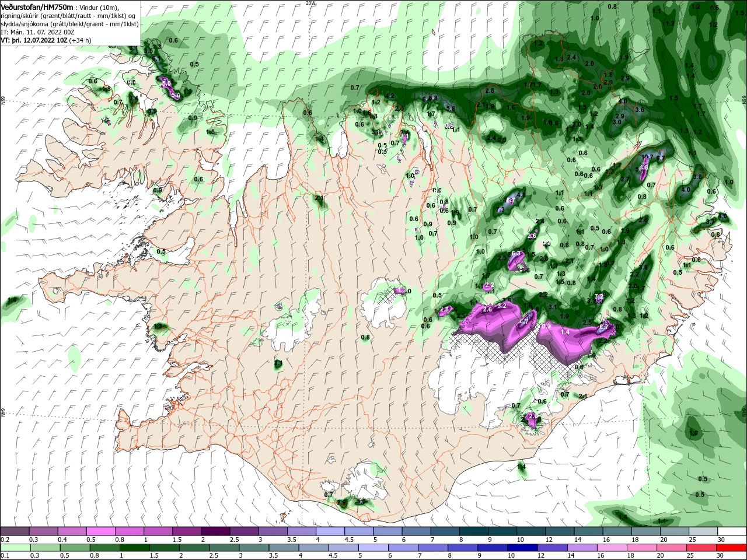The width and height of the screenshot is (747, 560).
Task: Click the 3.8 precipitation value near east coast
Action: pos(697,177)
